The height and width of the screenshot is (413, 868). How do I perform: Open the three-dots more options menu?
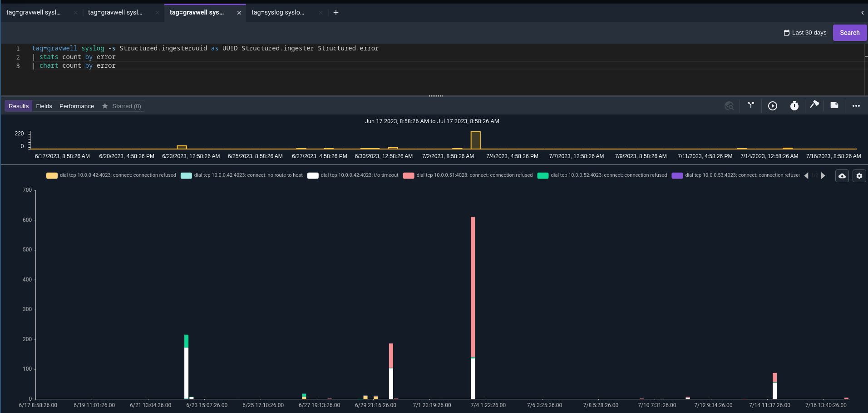[x=856, y=106]
